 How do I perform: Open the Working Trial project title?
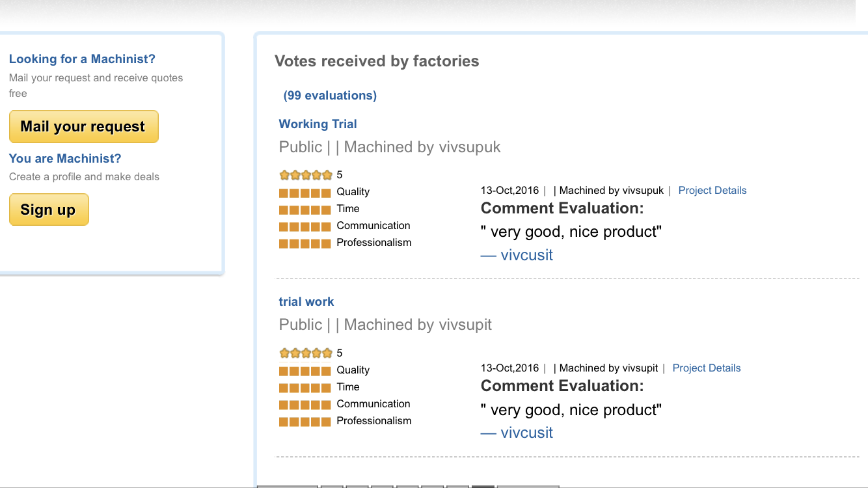click(x=318, y=124)
